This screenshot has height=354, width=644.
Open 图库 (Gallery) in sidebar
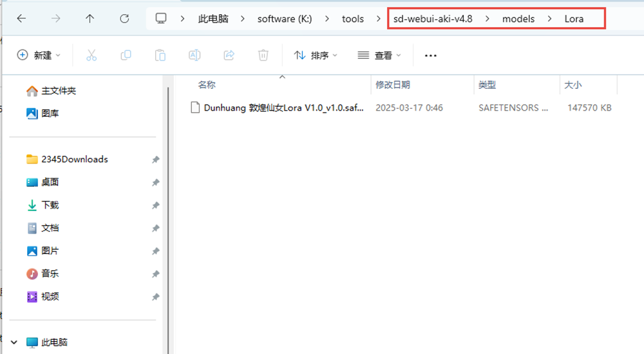coord(43,113)
